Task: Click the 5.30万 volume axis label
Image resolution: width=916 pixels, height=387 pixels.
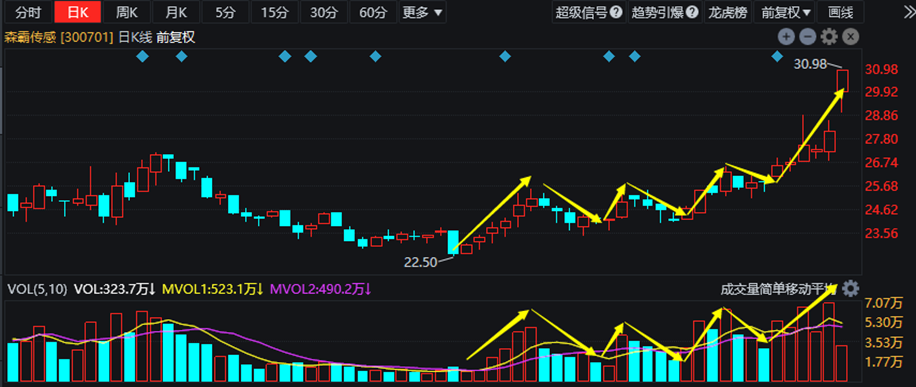Action: pos(884,322)
